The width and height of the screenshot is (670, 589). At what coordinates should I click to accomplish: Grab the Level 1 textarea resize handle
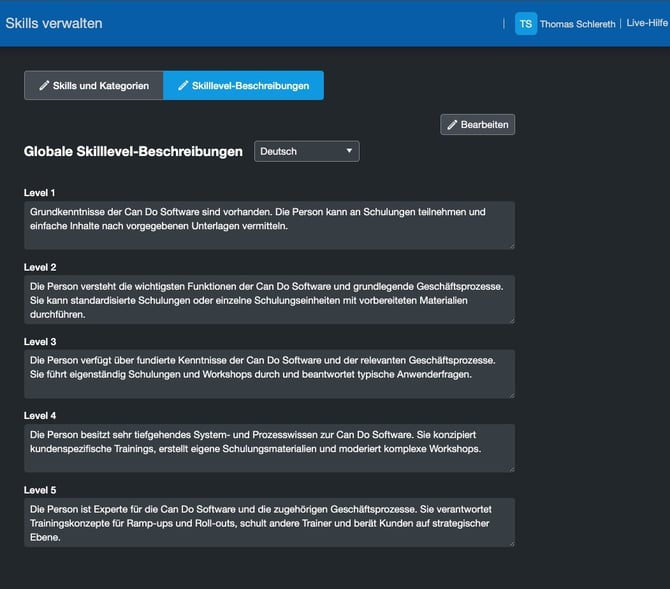pos(511,245)
